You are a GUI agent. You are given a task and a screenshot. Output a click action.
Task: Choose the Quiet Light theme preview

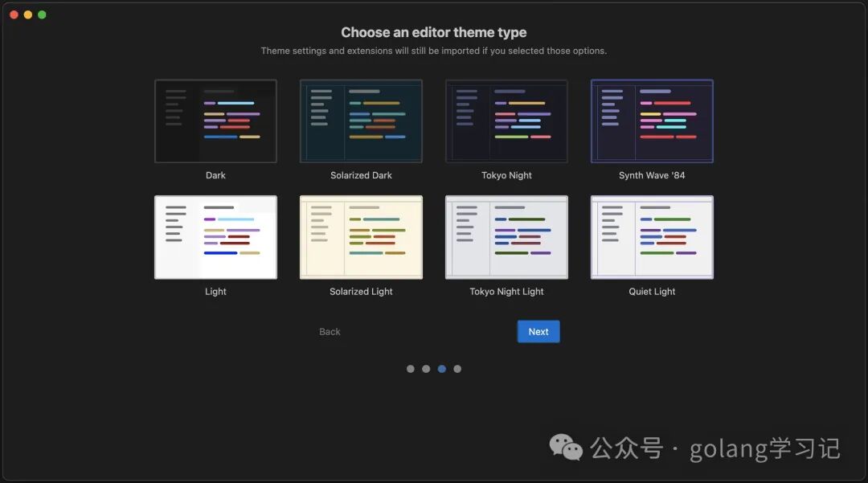(652, 237)
